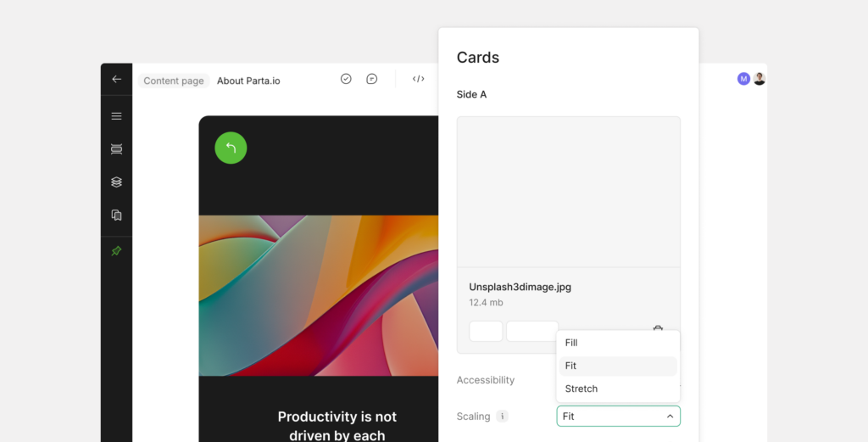Viewport: 868px width, 442px height.
Task: Click the pages copy icon in sidebar
Action: 116,215
